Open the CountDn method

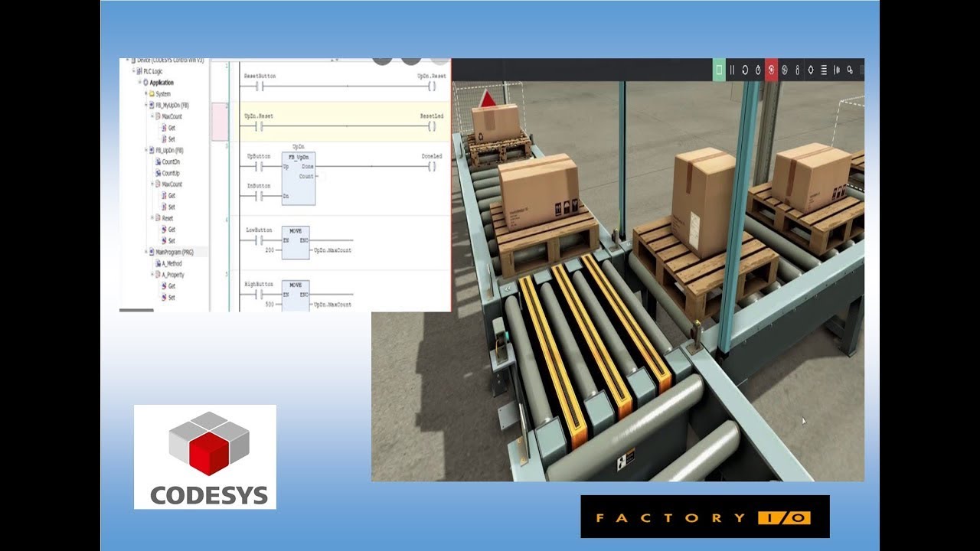pos(166,162)
